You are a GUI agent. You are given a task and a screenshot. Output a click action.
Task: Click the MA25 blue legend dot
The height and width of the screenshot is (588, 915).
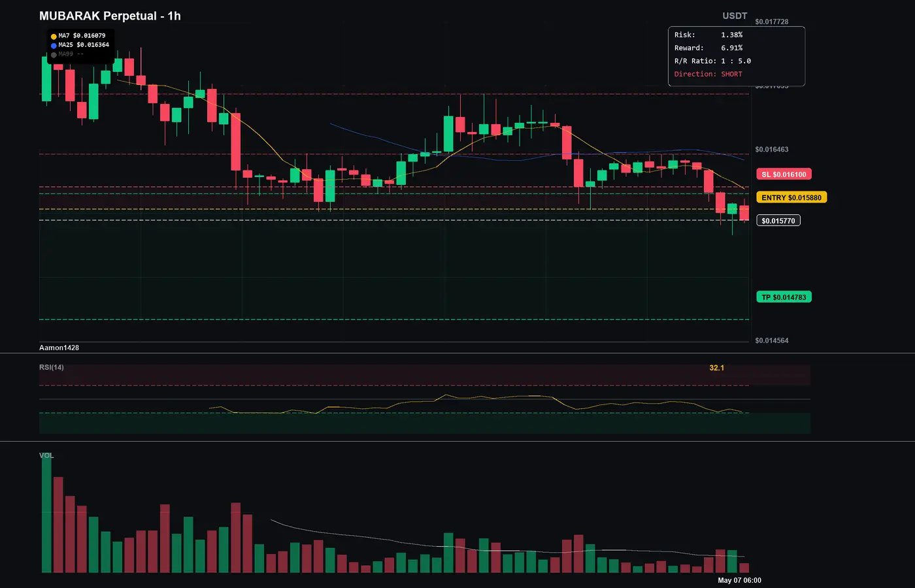(54, 46)
